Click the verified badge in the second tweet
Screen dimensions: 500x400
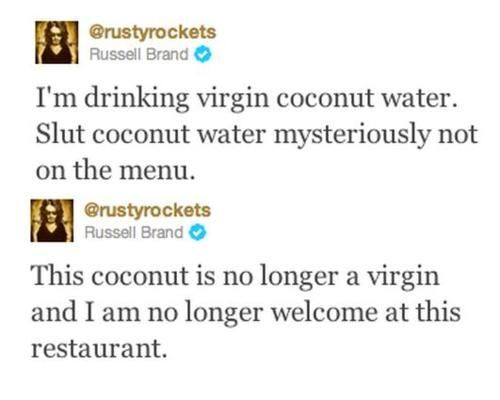198,233
